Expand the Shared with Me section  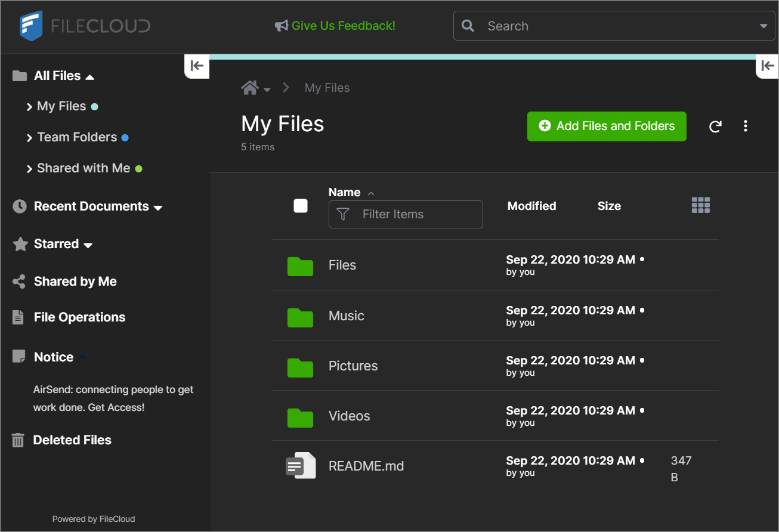(x=30, y=168)
